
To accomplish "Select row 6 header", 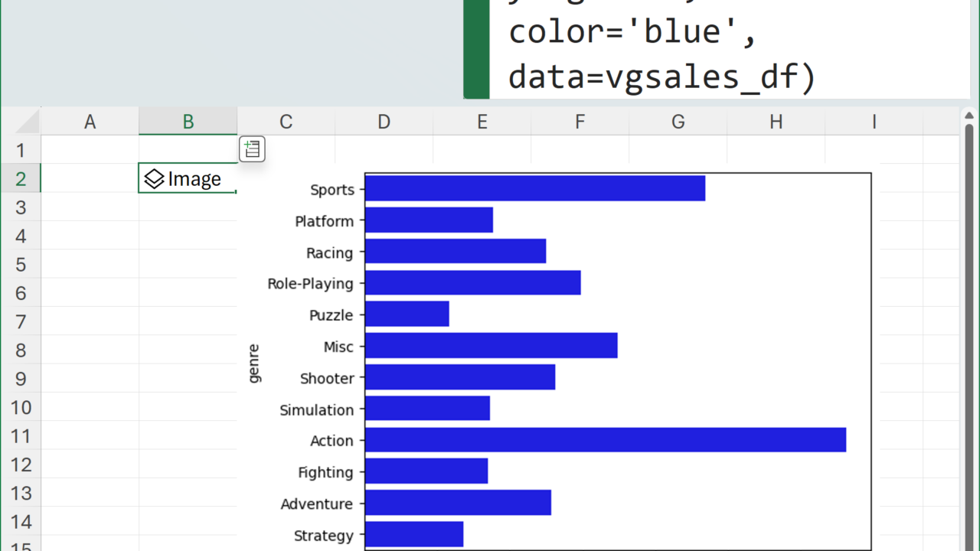I will click(21, 293).
